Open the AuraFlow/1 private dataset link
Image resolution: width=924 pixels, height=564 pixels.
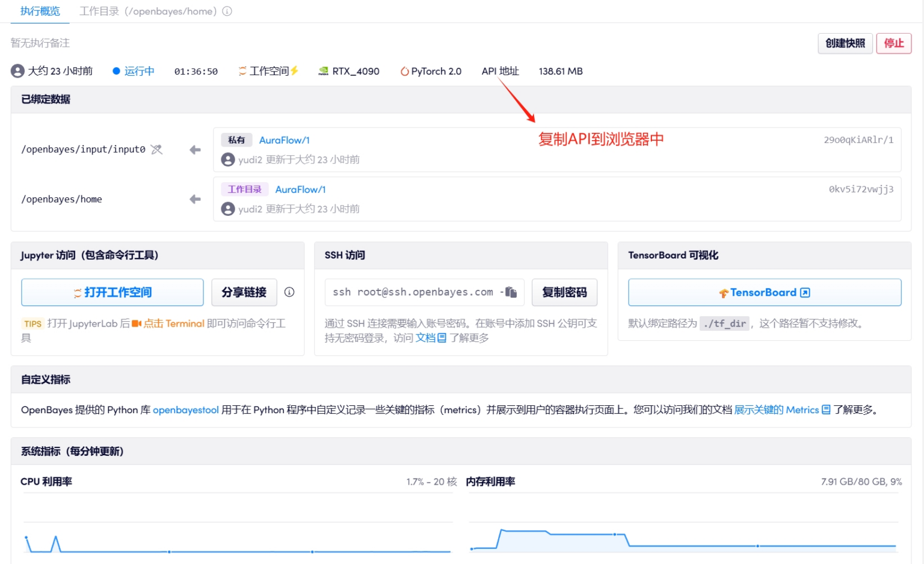285,139
